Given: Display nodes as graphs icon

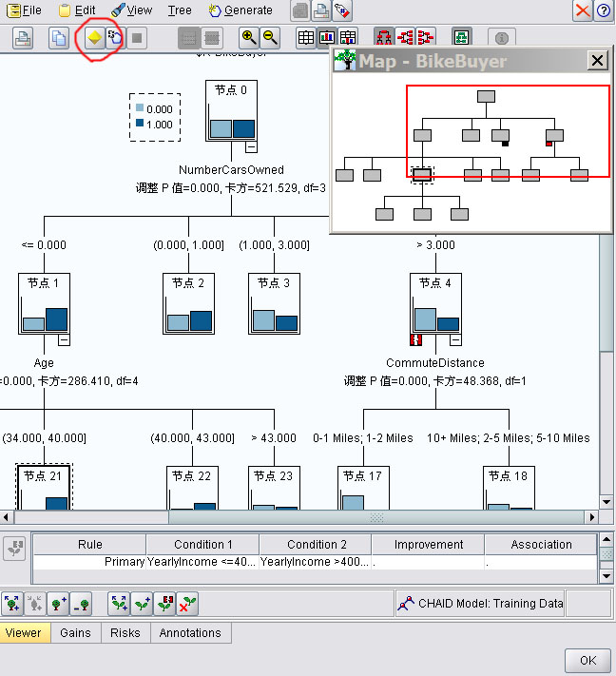Looking at the screenshot, I should coord(327,38).
